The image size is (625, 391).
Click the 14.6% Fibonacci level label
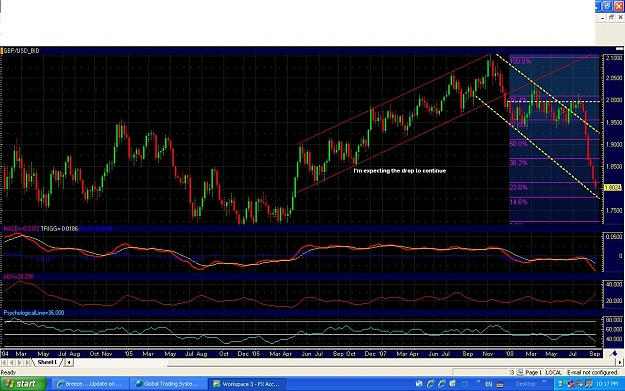point(519,202)
